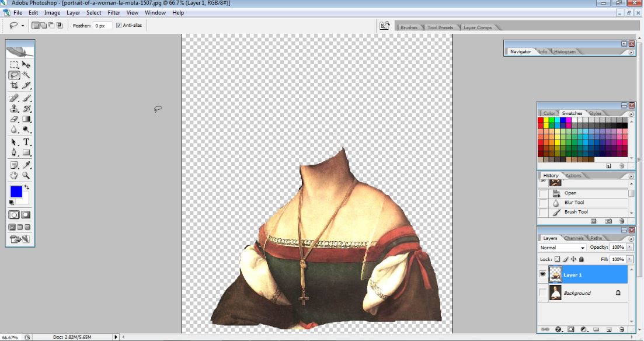Viewport: 644px width, 341px height.
Task: Toggle the Anti-alias checkbox
Action: (119, 26)
